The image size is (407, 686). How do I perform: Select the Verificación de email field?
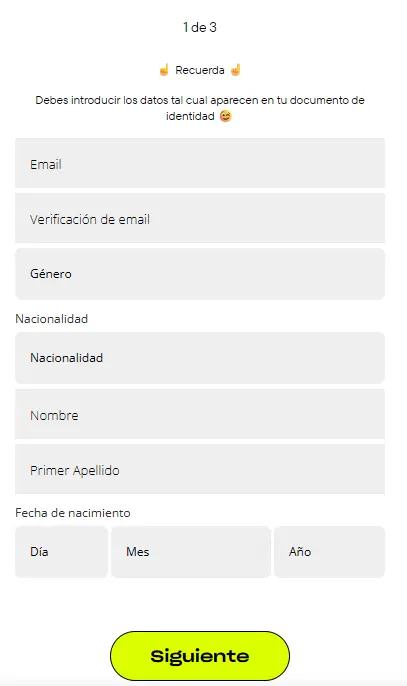click(200, 218)
